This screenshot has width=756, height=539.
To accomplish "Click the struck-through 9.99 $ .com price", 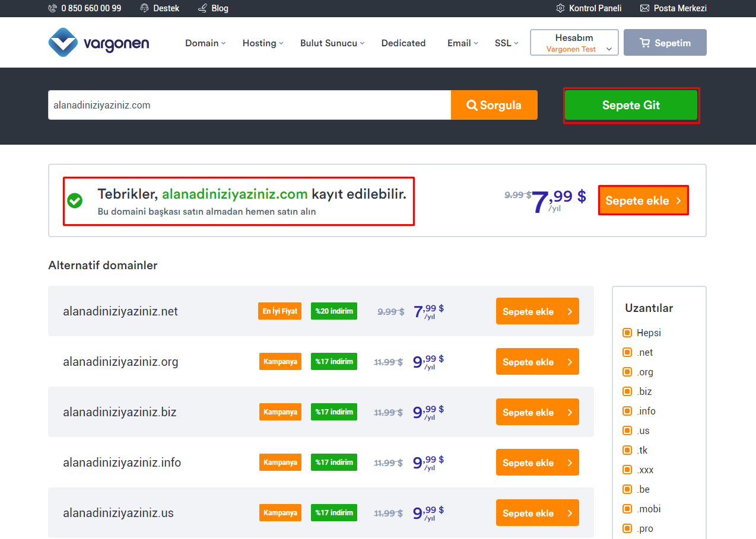I will 517,194.
